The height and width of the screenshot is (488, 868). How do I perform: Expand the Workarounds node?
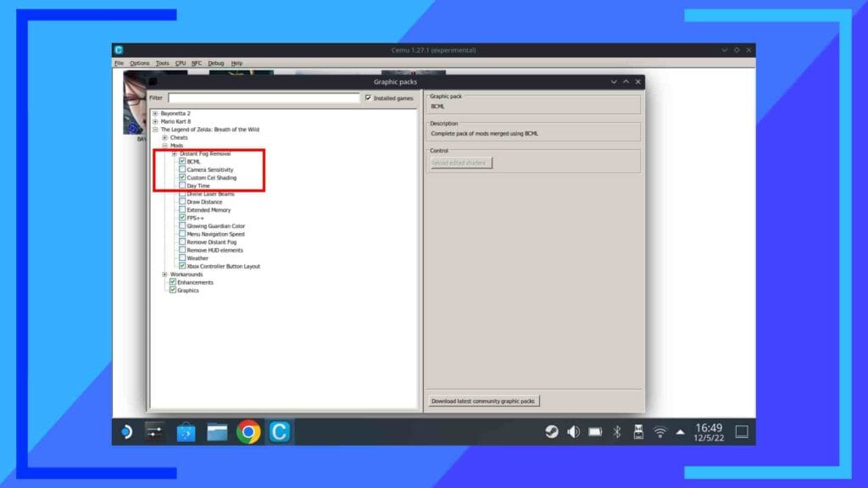click(x=164, y=274)
